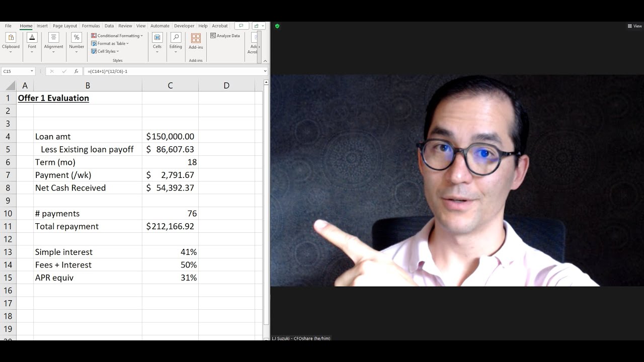Expand the formula bar
Viewport: 644px width, 362px height.
pos(265,71)
